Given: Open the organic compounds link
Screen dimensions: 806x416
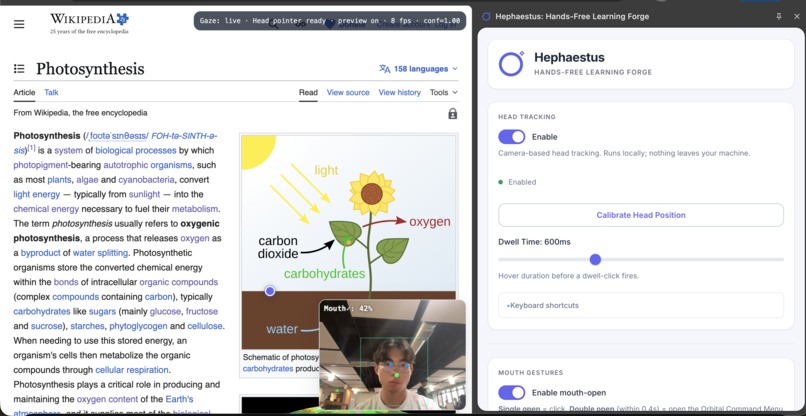Looking at the screenshot, I should coord(178,282).
